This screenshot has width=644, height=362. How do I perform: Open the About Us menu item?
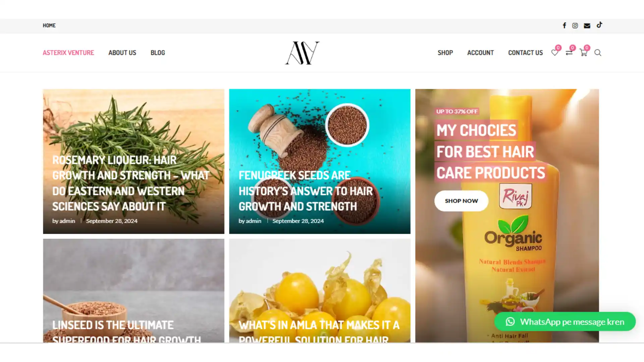pyautogui.click(x=122, y=53)
